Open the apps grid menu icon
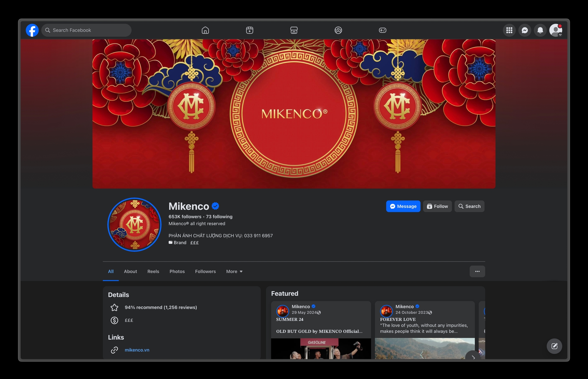 tap(509, 30)
